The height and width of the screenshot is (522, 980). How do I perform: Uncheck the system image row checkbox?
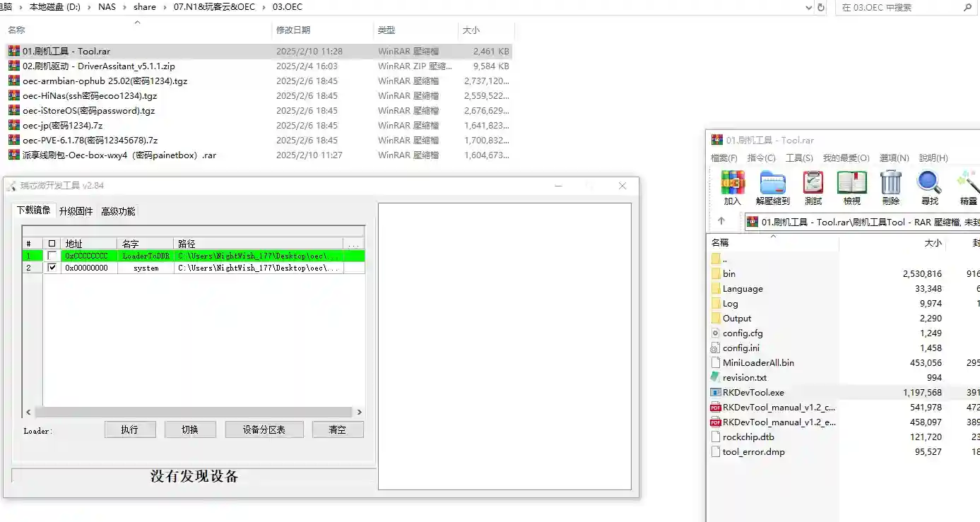[52, 268]
